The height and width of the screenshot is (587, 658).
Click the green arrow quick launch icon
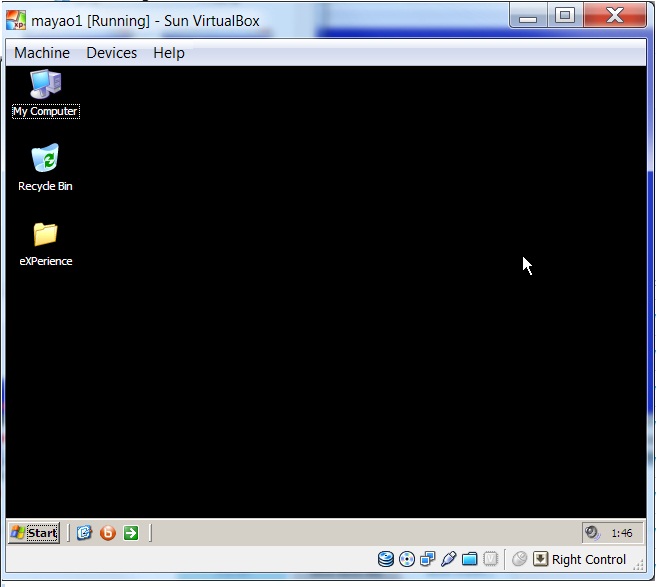(x=131, y=533)
